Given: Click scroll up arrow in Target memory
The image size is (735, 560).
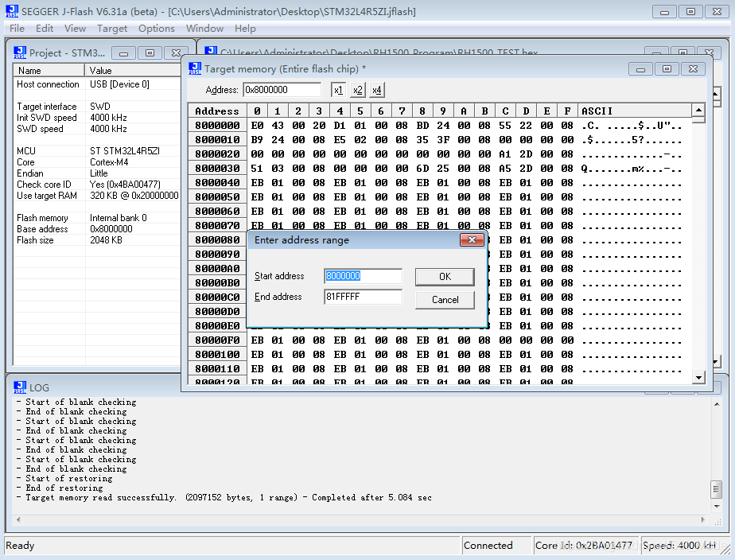Looking at the screenshot, I should [x=698, y=110].
